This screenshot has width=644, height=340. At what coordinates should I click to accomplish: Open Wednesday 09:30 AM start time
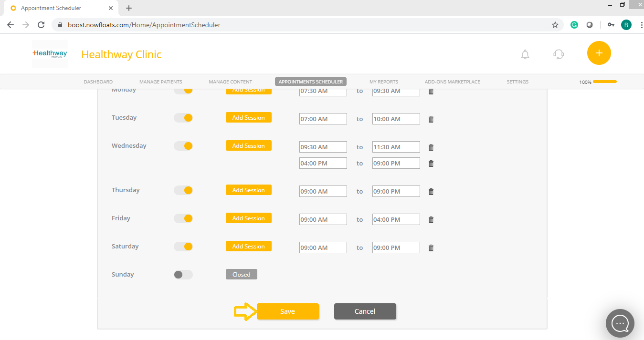(x=323, y=147)
